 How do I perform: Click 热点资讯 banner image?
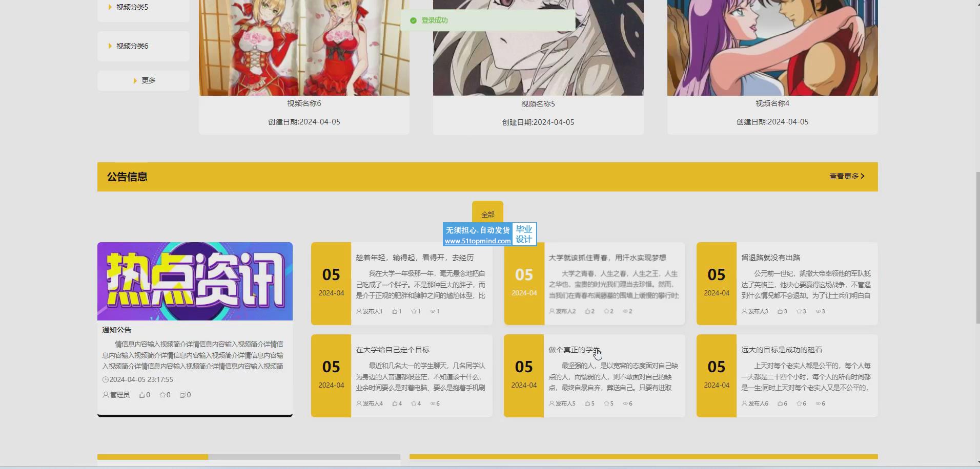click(195, 281)
